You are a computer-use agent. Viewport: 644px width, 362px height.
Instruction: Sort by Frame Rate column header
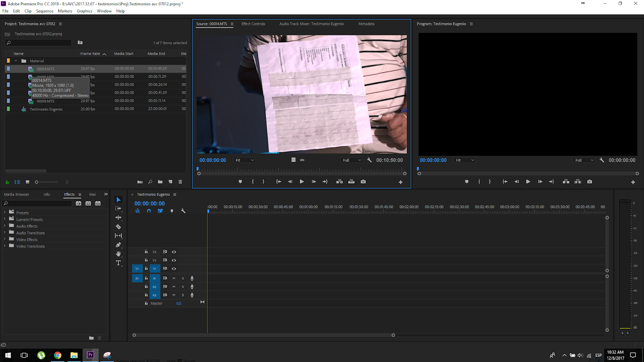coord(90,53)
